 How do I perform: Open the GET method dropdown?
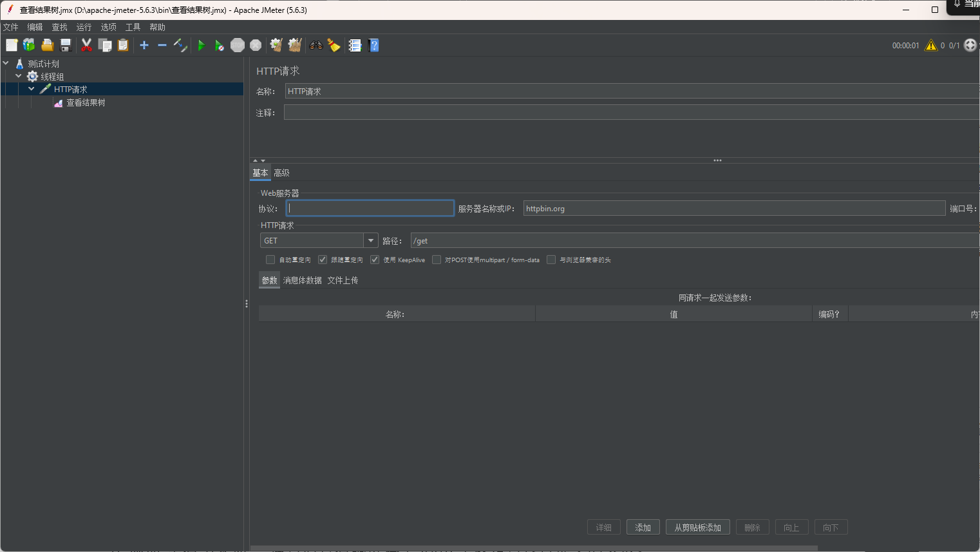pos(371,240)
